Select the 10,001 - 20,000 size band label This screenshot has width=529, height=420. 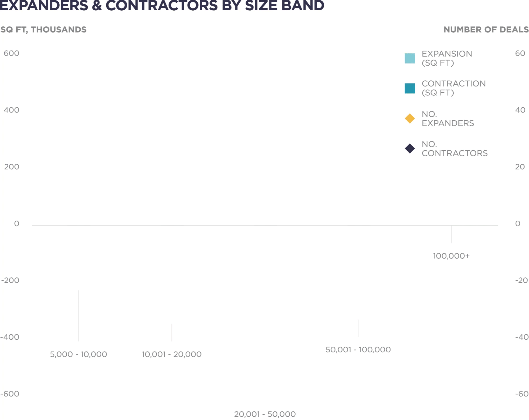click(171, 354)
